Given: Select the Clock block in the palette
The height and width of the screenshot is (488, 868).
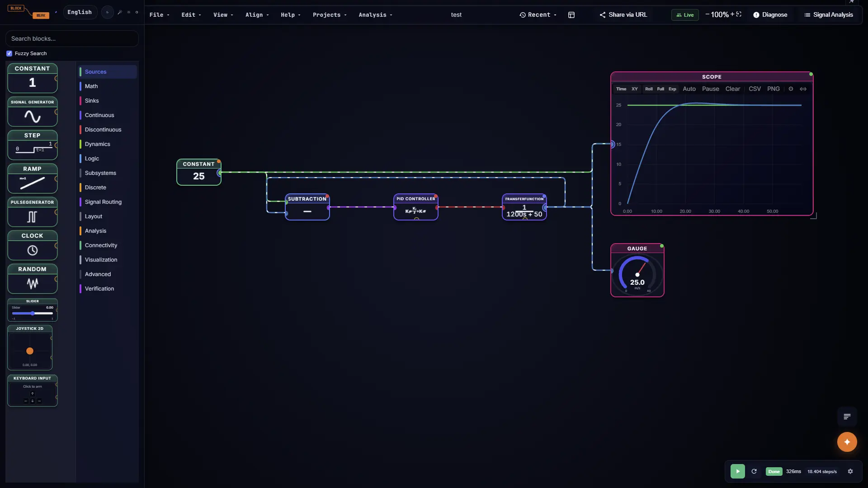Looking at the screenshot, I should (32, 245).
